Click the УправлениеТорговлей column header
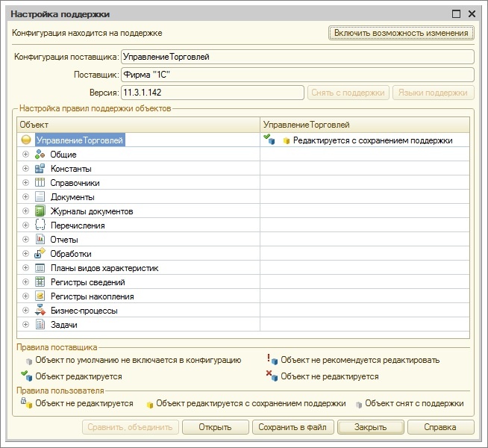The image size is (488, 448). [365, 125]
